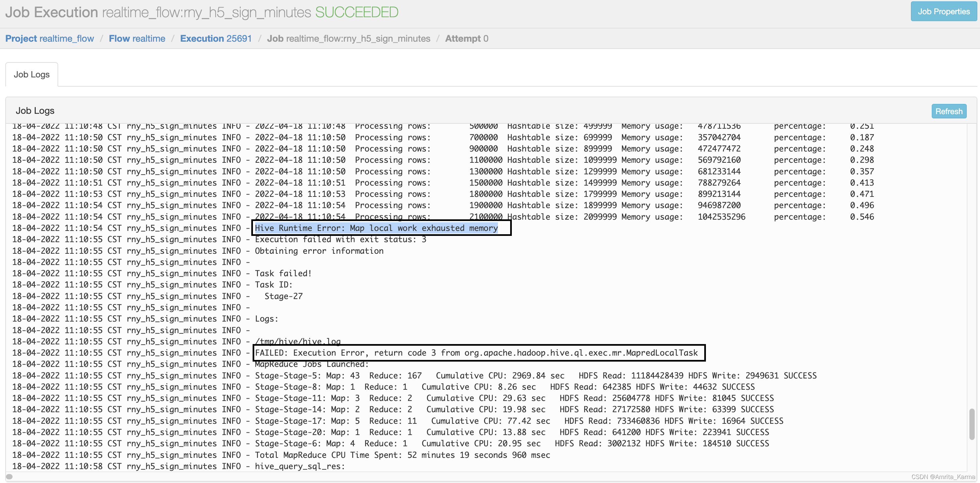Click the FAILED: Execution Error log line
The height and width of the screenshot is (483, 980).
476,353
